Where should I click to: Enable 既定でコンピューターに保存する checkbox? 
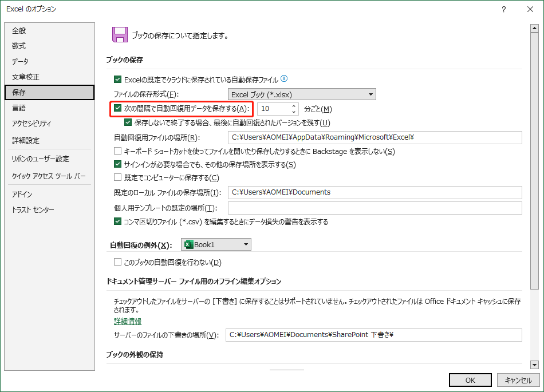[x=117, y=177]
